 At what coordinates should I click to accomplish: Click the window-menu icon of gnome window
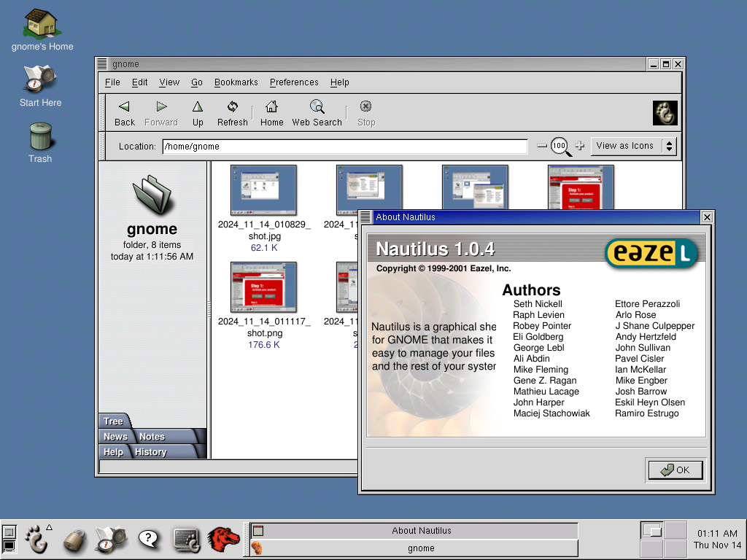pos(102,63)
